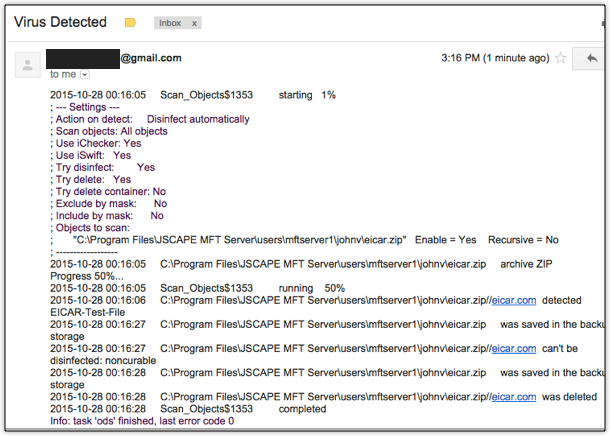Click the Inbox label tag

click(170, 22)
